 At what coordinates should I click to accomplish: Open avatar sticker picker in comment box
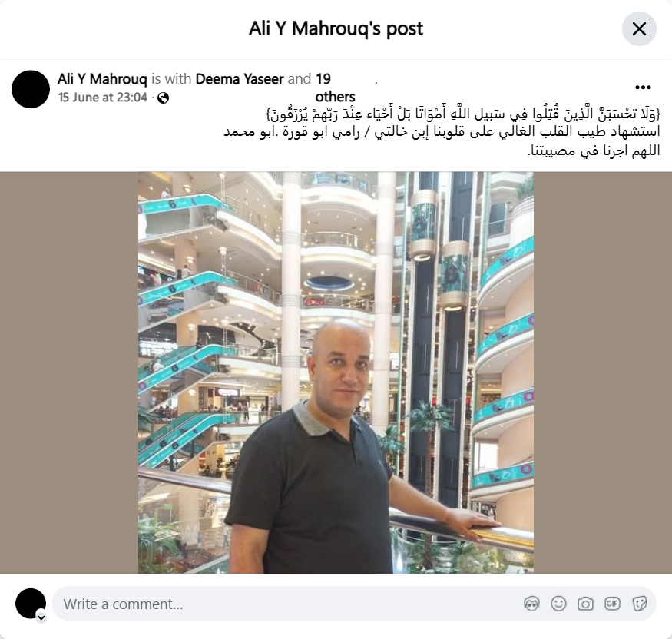click(531, 604)
